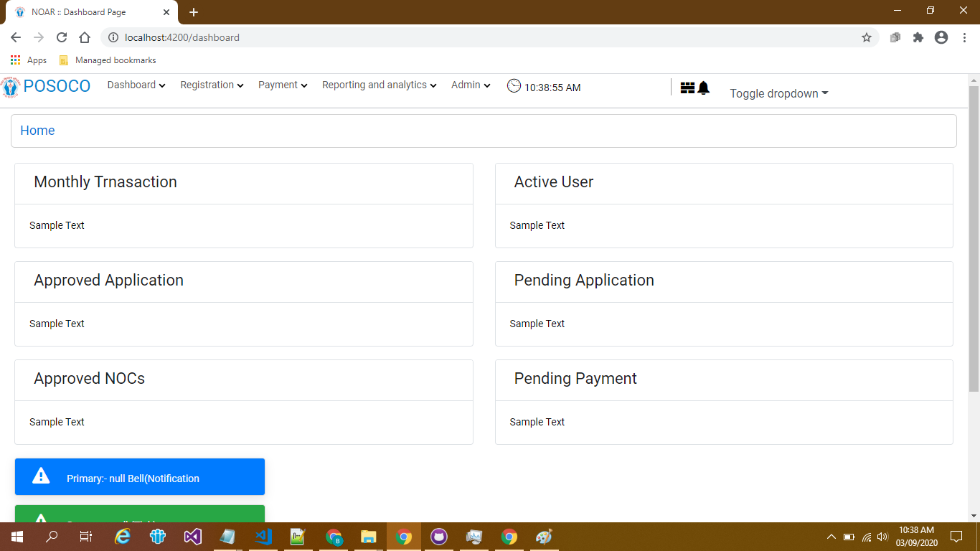
Task: Reload the page using refresh icon
Action: (62, 37)
